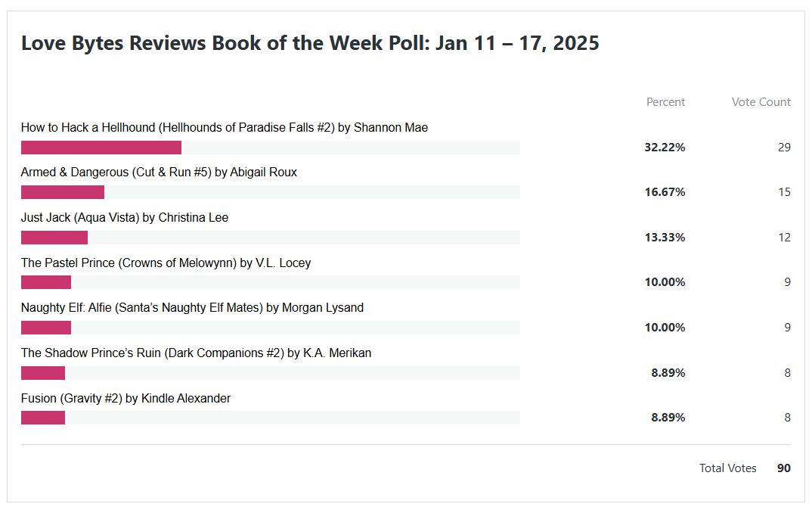Click the Fusion by Kindle Alexander label
The image size is (812, 513).
[x=126, y=399]
